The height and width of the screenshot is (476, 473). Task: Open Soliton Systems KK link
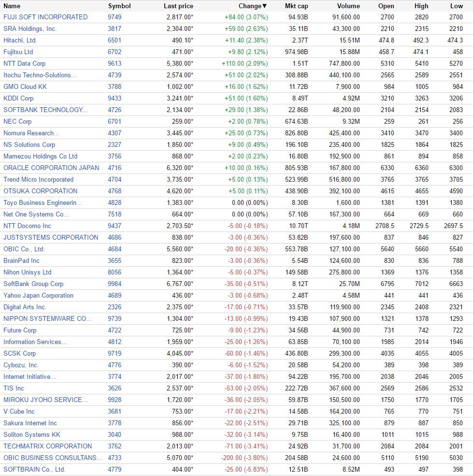(32, 434)
